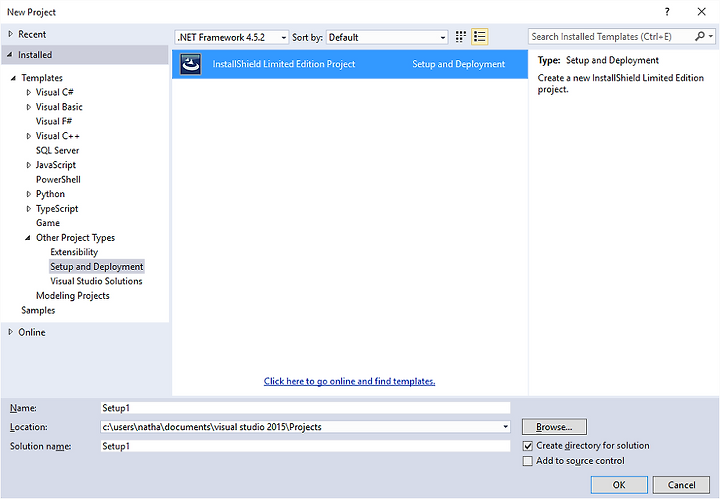Select the Other Project Types label

pyautogui.click(x=75, y=238)
